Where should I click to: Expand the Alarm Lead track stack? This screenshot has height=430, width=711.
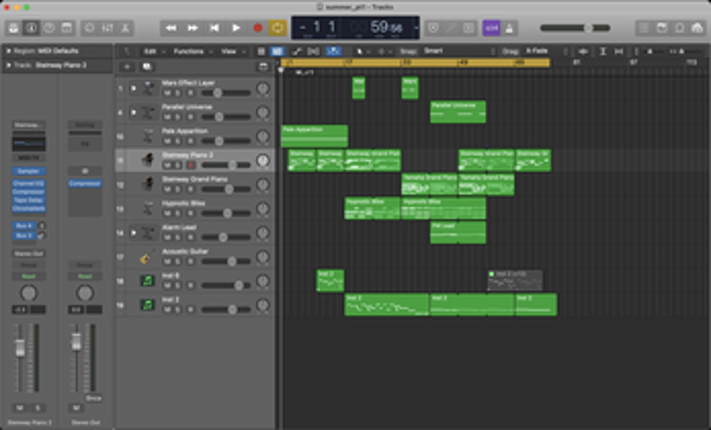132,232
